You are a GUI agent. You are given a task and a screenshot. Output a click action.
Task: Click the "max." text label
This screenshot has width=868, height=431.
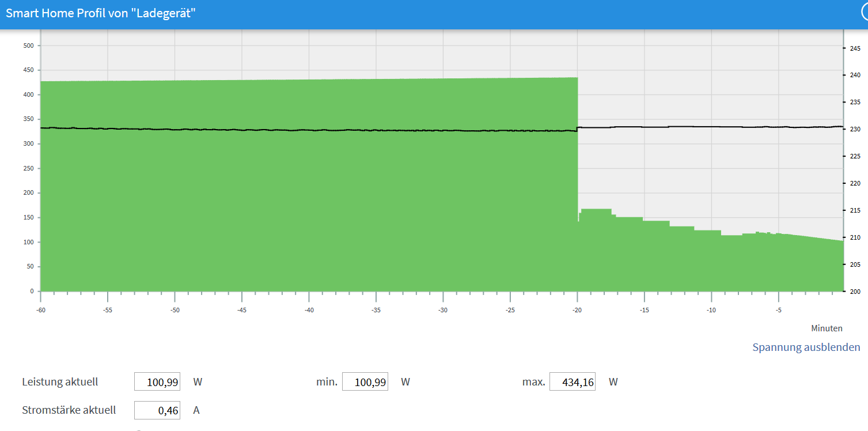pyautogui.click(x=533, y=381)
